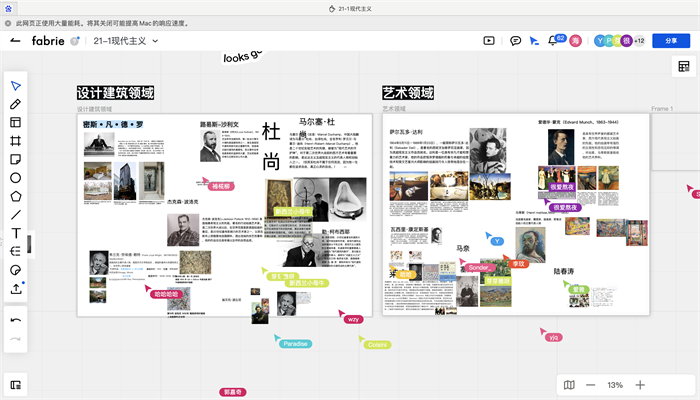The image size is (700, 400).
Task: Pick the sticky note tool
Action: pyautogui.click(x=16, y=159)
